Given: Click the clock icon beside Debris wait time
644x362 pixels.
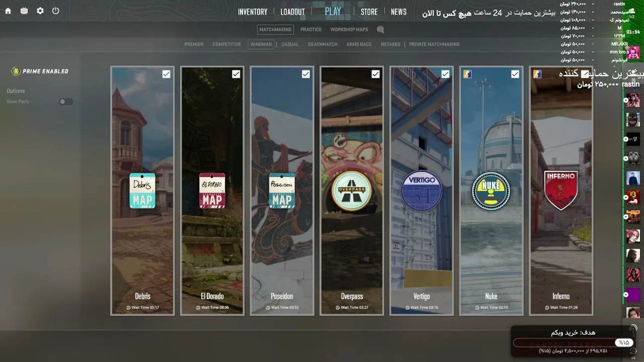Looking at the screenshot, I should (128, 308).
